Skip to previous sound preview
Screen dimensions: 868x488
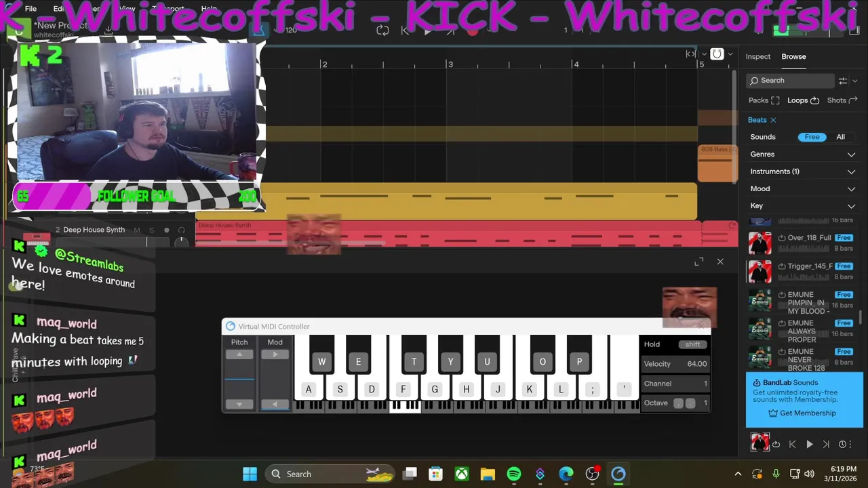[x=792, y=445]
